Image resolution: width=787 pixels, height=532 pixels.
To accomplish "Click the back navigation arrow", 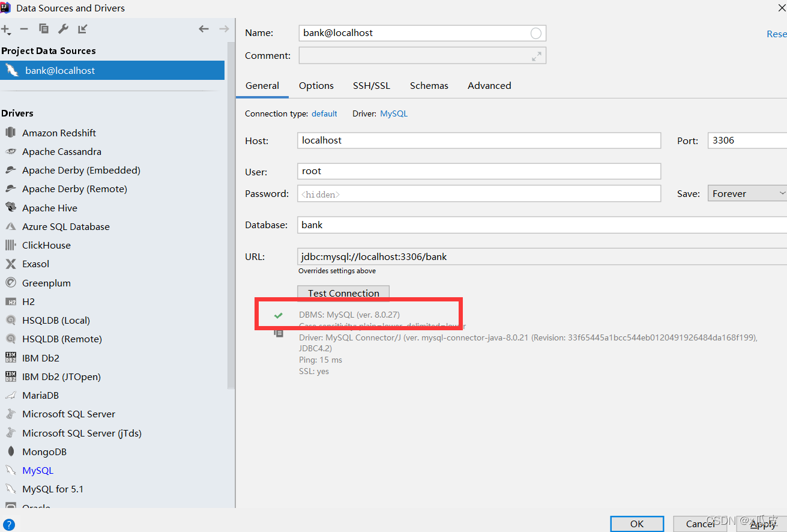I will point(204,28).
